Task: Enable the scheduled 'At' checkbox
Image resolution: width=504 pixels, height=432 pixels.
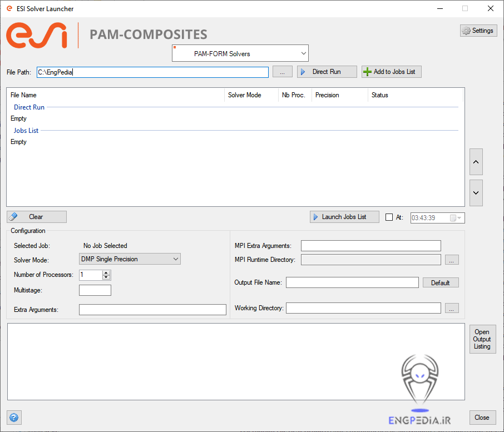Action: [389, 217]
